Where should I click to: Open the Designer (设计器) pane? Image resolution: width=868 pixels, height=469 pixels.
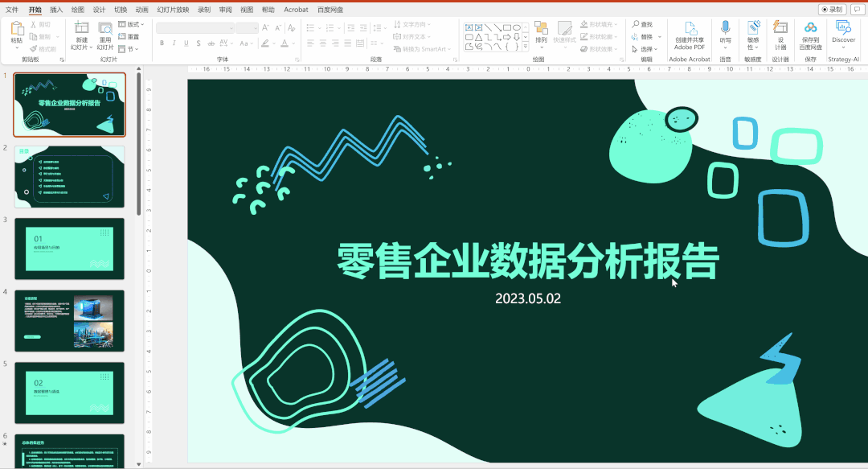780,34
